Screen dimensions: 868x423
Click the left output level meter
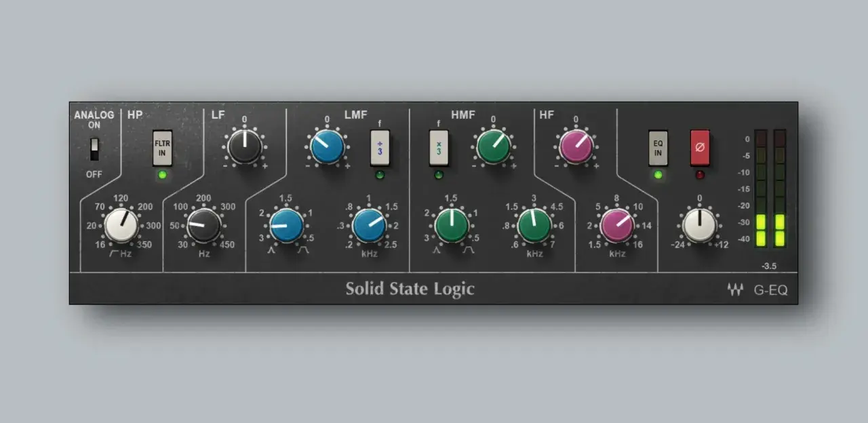[760, 188]
